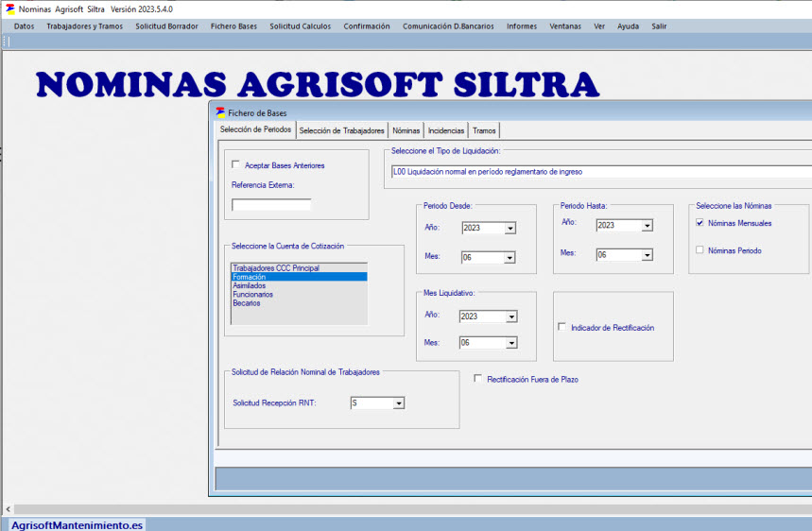Check the Nóminas Periodo checkbox
Screen dimensions: 812x531
[x=700, y=250]
